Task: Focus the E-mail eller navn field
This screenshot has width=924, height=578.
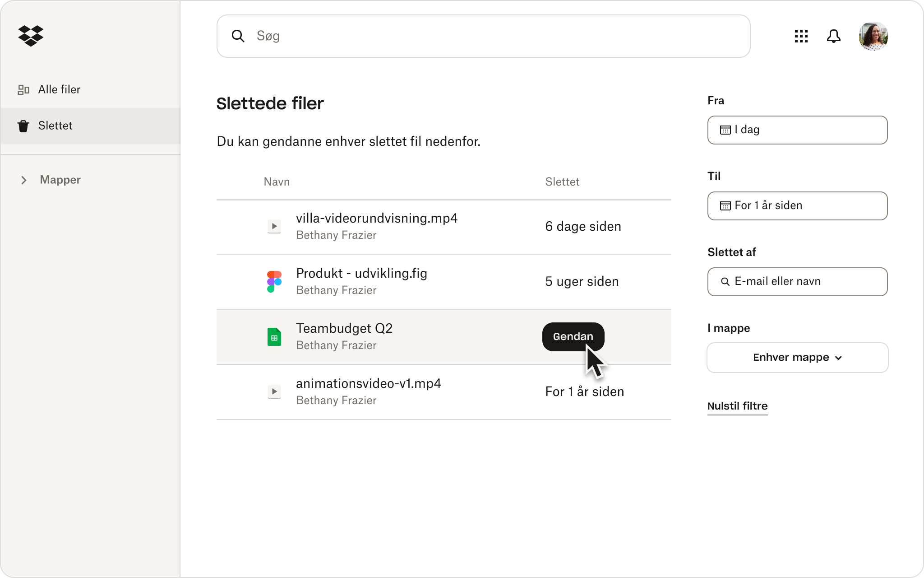Action: [797, 282]
